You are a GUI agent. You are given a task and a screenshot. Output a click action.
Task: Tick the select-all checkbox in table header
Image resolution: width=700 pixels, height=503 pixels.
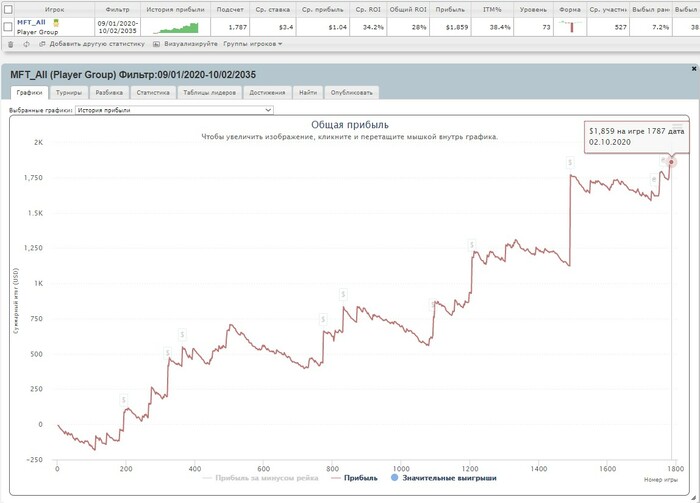(x=8, y=9)
